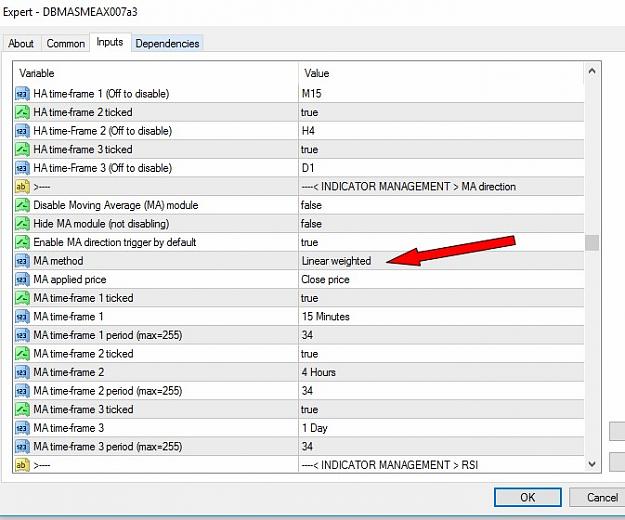This screenshot has height=520, width=625.
Task: Select the 'MA method' variable label
Action: pos(58,261)
